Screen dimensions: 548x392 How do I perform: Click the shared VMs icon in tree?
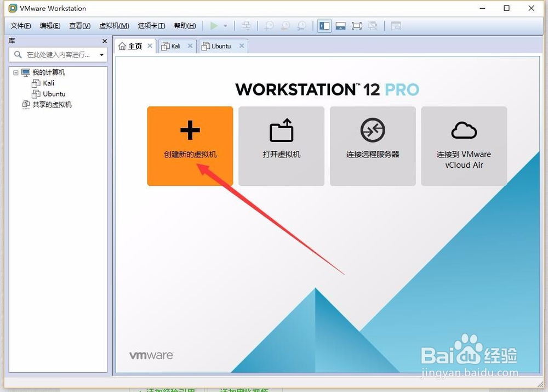[x=26, y=105]
